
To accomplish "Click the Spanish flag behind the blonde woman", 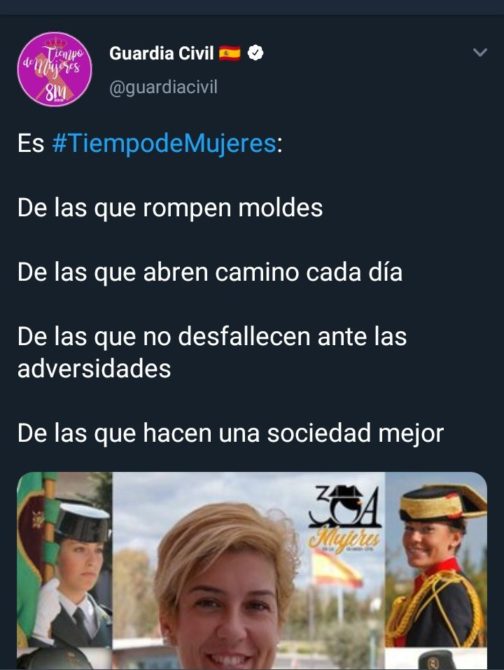I will pyautogui.click(x=337, y=569).
